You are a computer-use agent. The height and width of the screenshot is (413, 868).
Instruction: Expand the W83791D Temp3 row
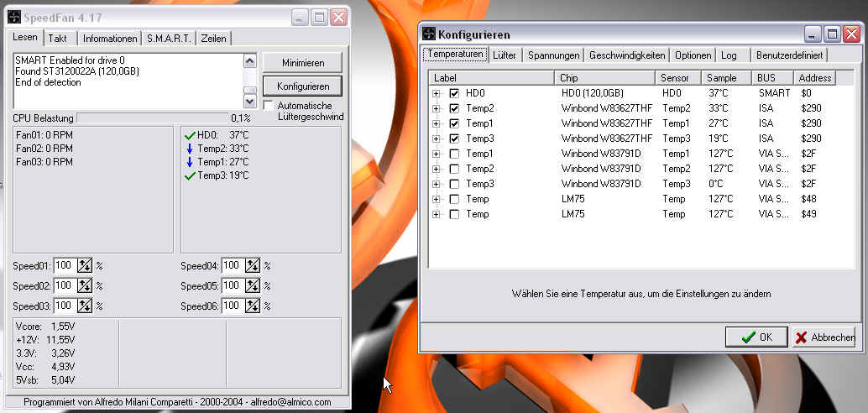(x=437, y=184)
